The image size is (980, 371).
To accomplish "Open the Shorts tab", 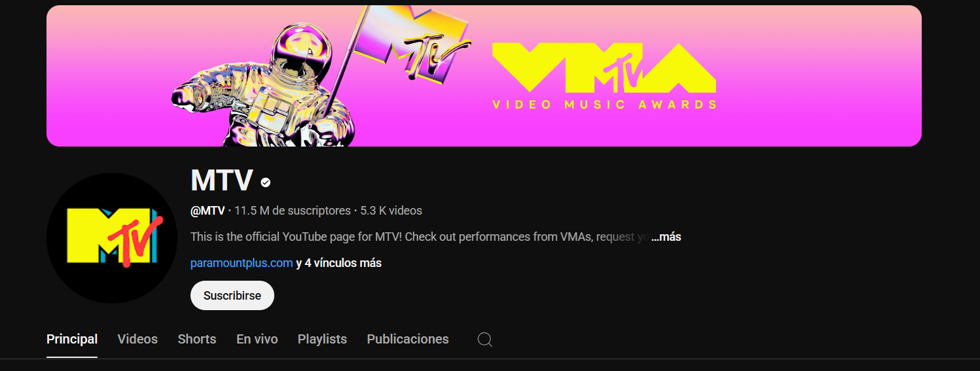I will (x=197, y=339).
